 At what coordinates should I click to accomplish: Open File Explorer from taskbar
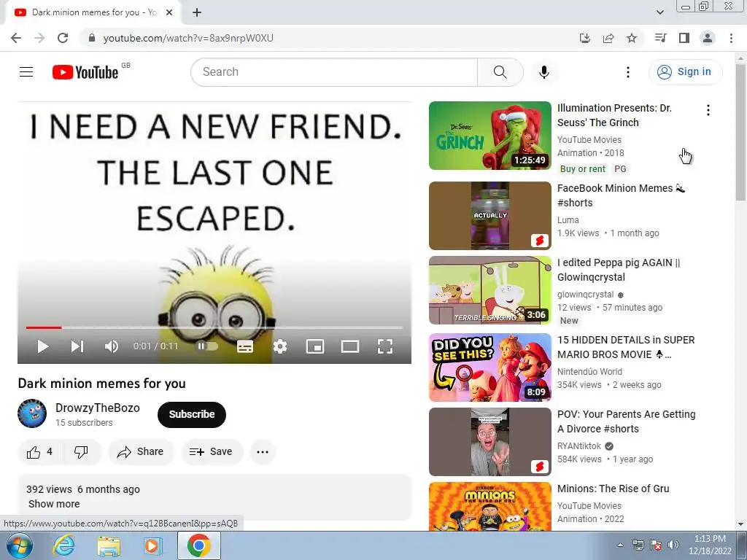[x=109, y=545]
